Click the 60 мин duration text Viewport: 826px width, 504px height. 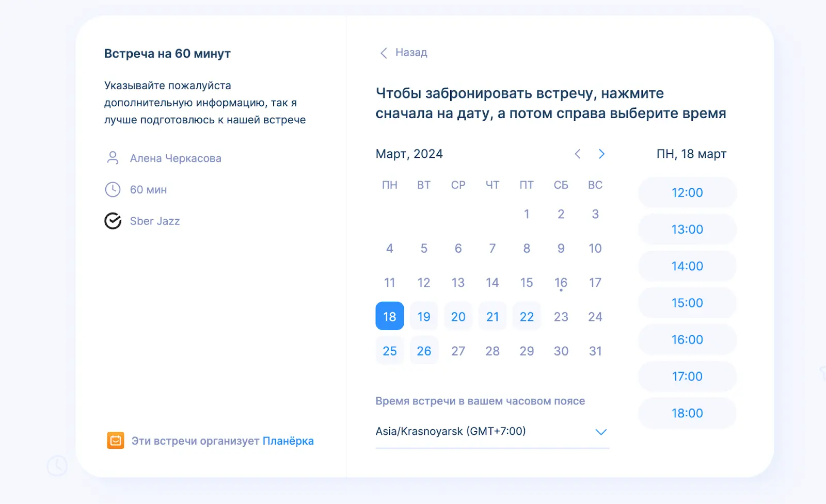(x=148, y=189)
